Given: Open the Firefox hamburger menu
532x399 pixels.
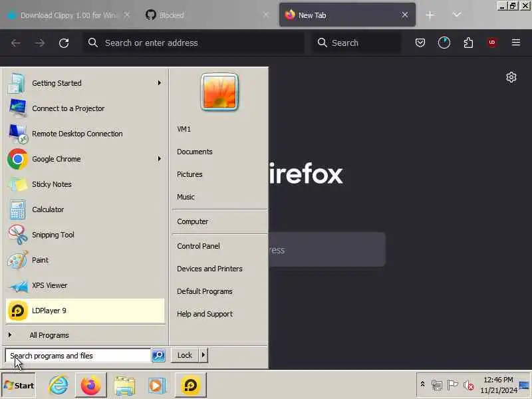Looking at the screenshot, I should (x=516, y=43).
